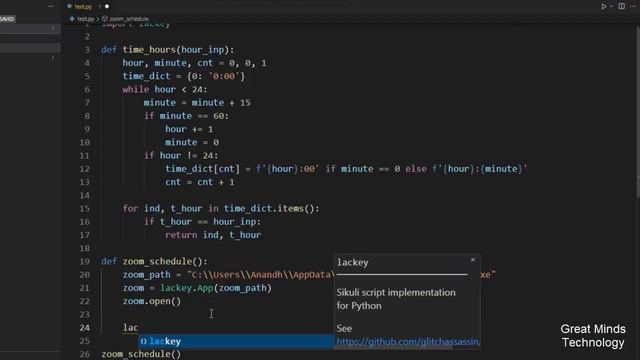Click 'Sikuli script implementation' description text
640x360 pixels.
396,293
